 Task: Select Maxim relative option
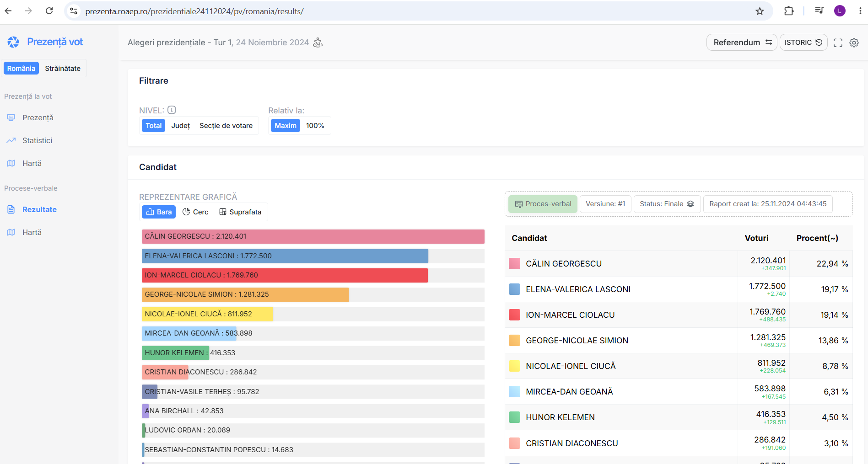[286, 126]
